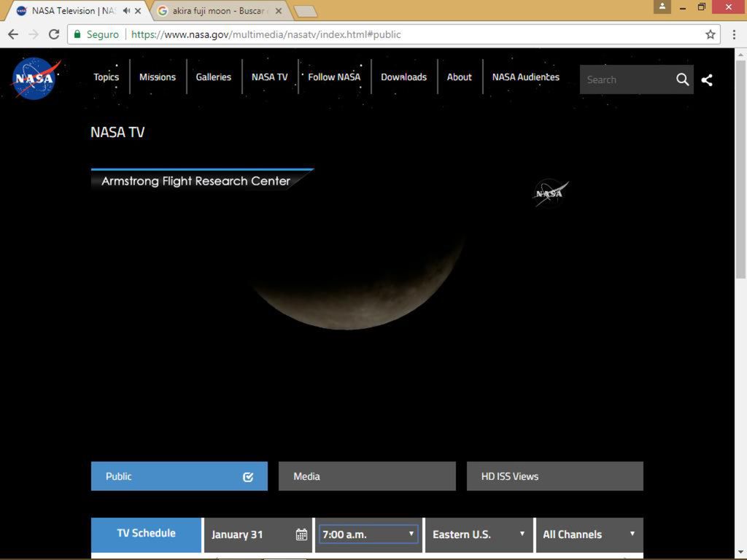Viewport: 747px width, 560px height.
Task: Close the akira fuji moon tab
Action: 279,10
